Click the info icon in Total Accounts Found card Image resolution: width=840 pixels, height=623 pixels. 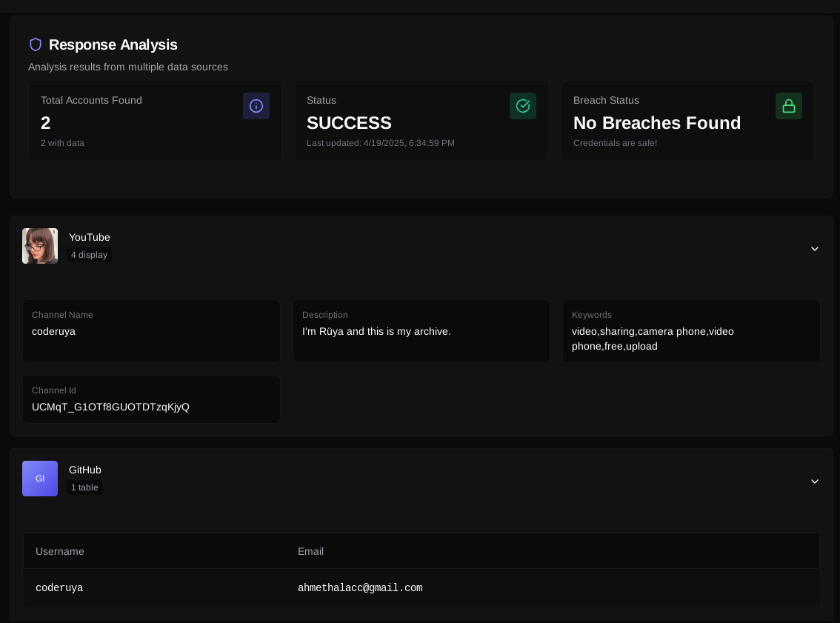256,106
